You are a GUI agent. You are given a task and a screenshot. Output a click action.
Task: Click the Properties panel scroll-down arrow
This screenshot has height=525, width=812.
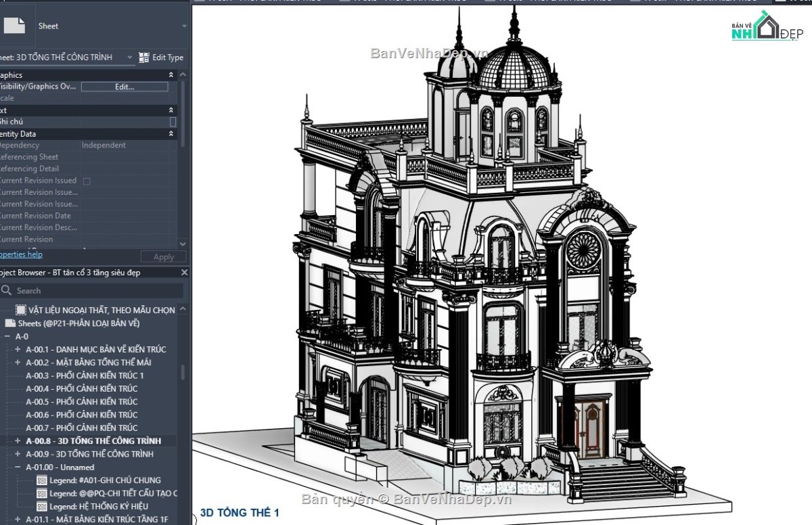(x=183, y=244)
